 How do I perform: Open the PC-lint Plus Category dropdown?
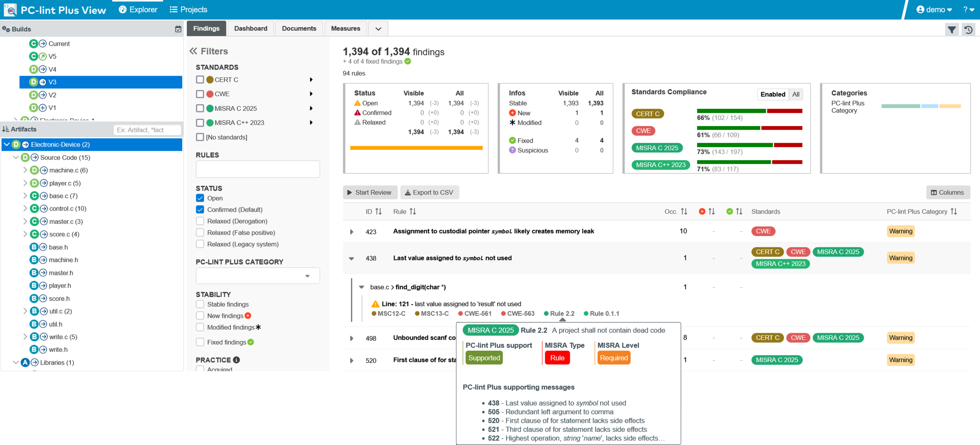pyautogui.click(x=258, y=276)
